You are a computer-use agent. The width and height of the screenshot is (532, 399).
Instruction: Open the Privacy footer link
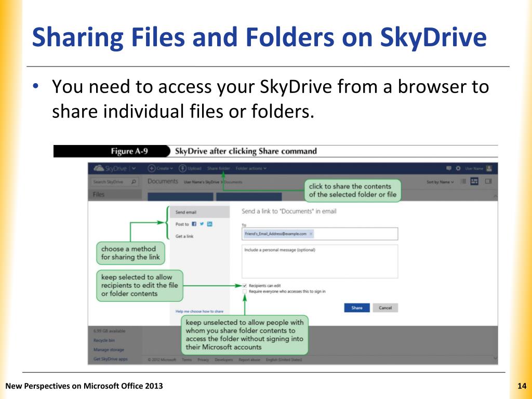(x=203, y=360)
